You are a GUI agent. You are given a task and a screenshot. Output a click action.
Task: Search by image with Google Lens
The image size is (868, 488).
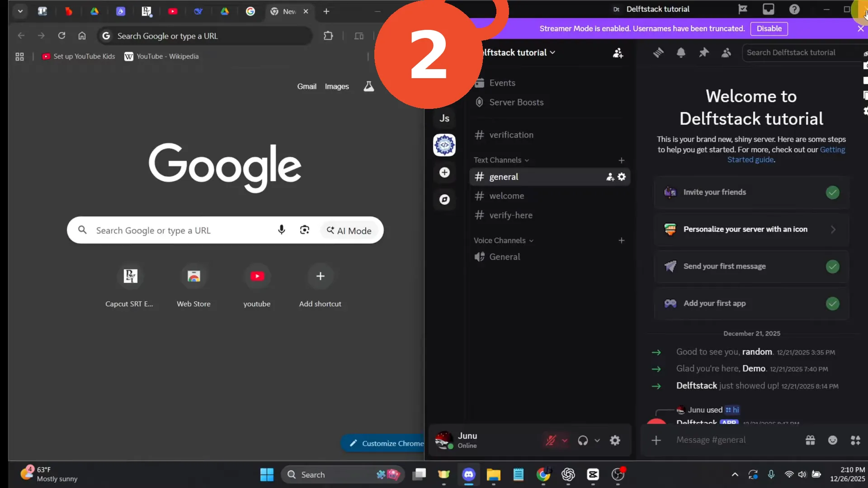305,230
